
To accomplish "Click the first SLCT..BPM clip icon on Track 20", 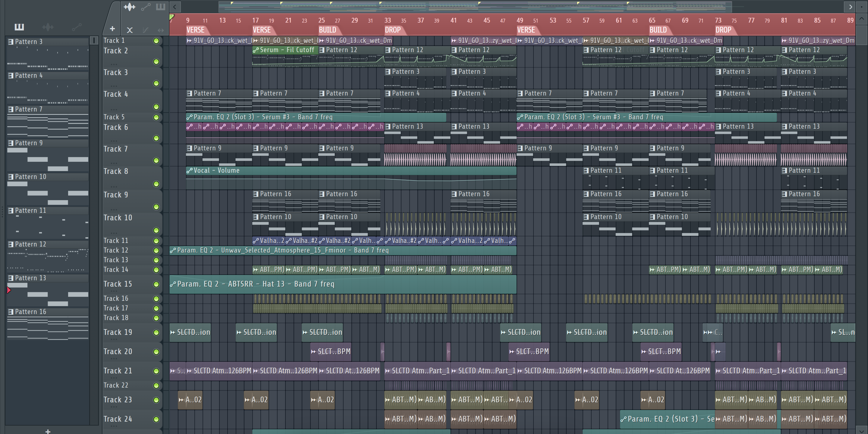I will pos(313,352).
